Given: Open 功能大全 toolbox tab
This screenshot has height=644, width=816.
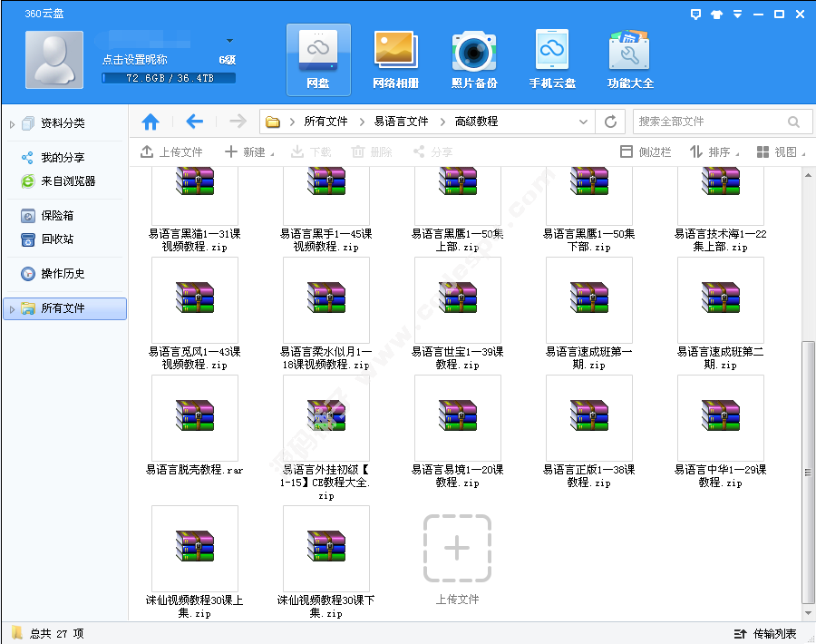Looking at the screenshot, I should pyautogui.click(x=630, y=60).
